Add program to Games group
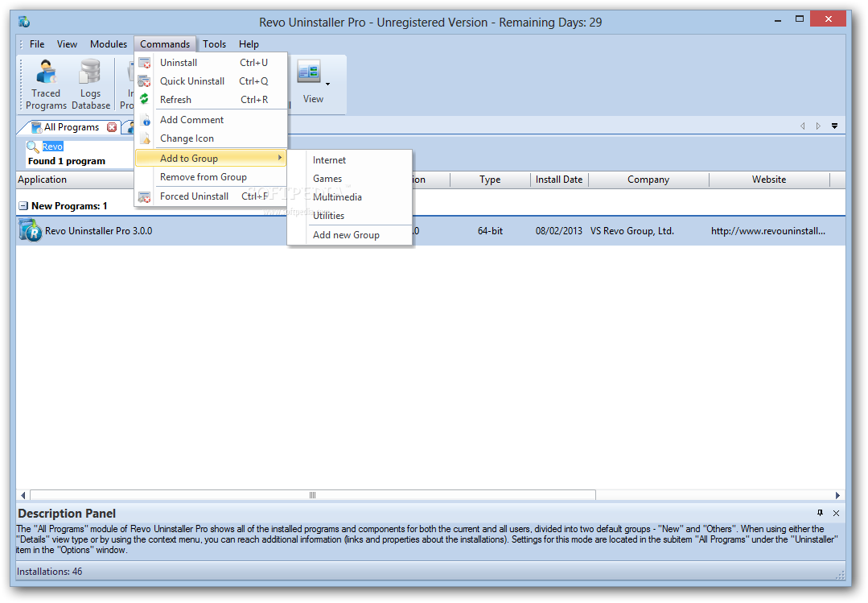The image size is (868, 603). pyautogui.click(x=350, y=179)
